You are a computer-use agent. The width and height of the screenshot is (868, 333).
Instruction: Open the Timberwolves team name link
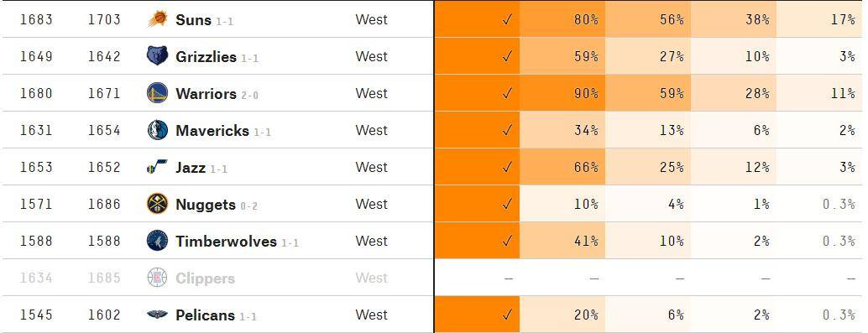(226, 242)
